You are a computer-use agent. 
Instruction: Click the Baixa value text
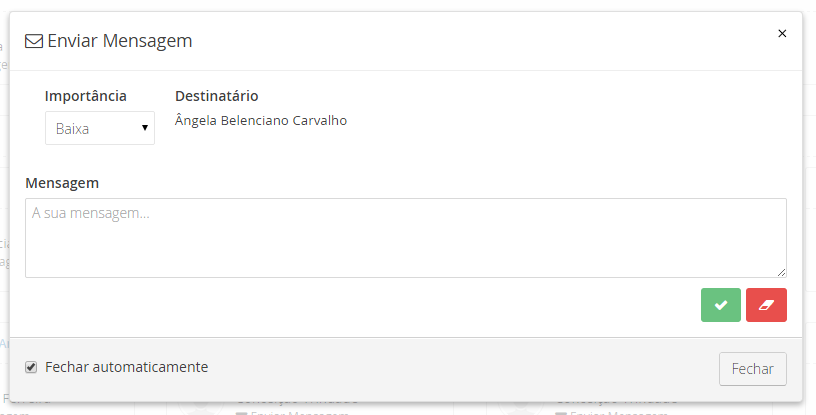pyautogui.click(x=73, y=128)
